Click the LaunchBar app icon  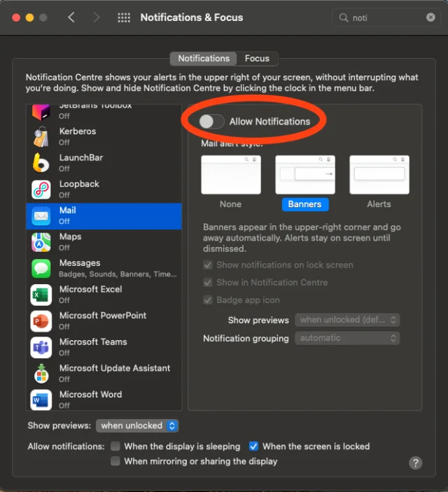(41, 163)
